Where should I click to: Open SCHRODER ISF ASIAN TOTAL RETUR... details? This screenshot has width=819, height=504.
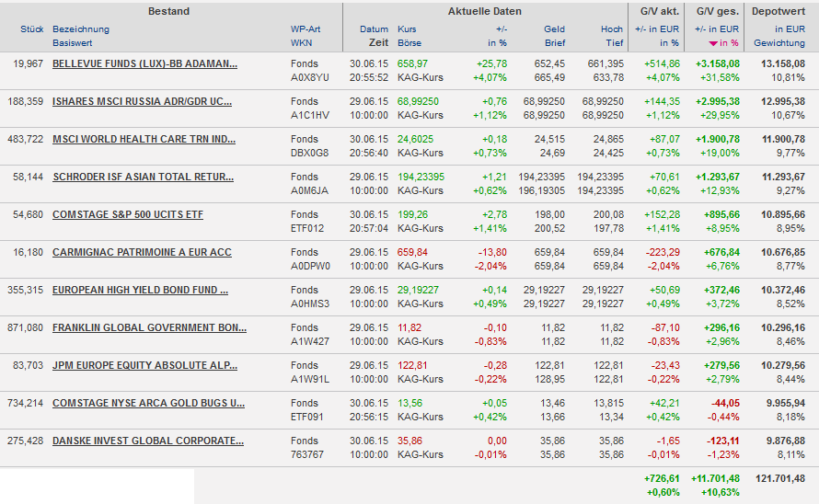pyautogui.click(x=143, y=177)
